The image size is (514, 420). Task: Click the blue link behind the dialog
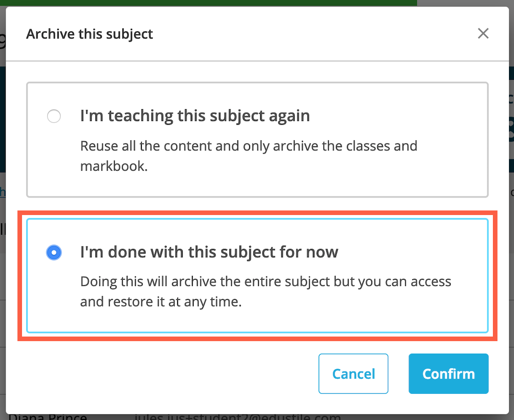[x=3, y=192]
